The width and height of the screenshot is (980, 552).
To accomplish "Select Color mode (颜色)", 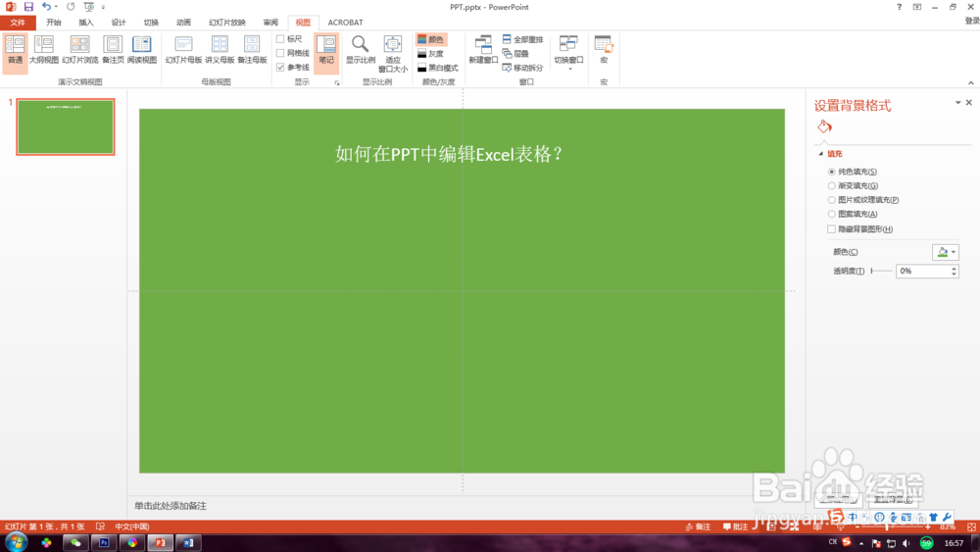I will (x=430, y=39).
